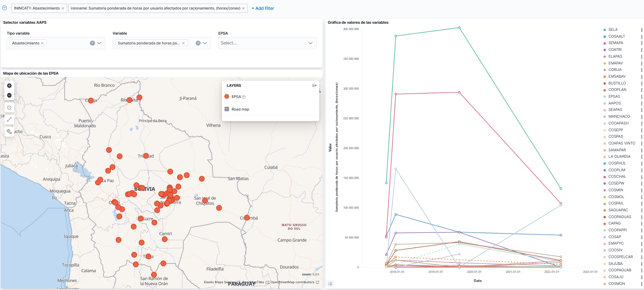Click the fit to data bounds icon

[10, 108]
